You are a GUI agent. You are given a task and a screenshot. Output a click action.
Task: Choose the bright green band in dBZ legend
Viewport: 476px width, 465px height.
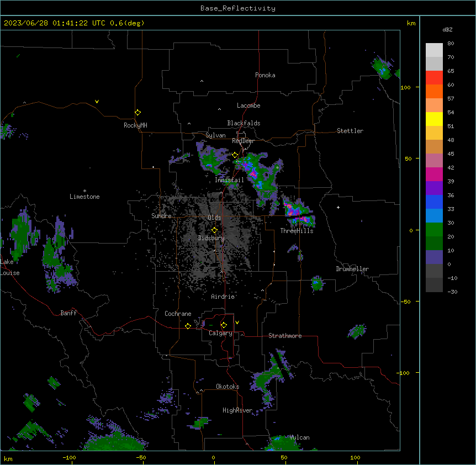(434, 230)
